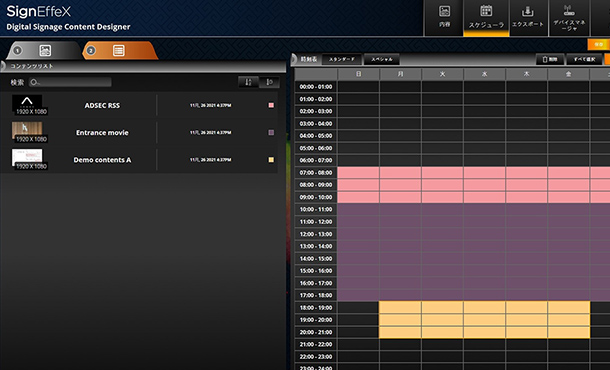Click the orange save button at top right
This screenshot has width=610, height=370.
click(599, 44)
